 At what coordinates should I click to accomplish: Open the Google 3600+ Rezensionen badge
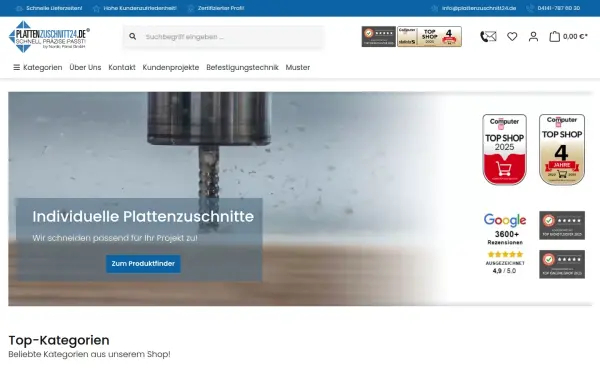(505, 243)
